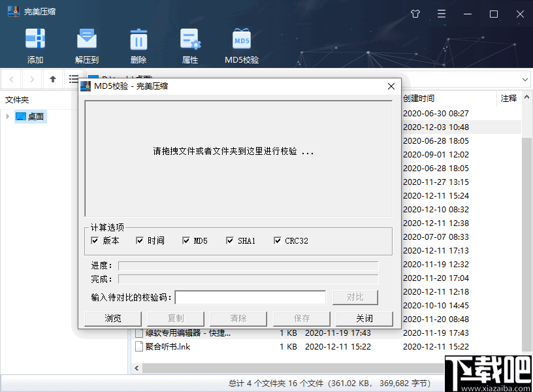533x392 pixels.
Task: Click the 对比 compare button
Action: [x=355, y=297]
